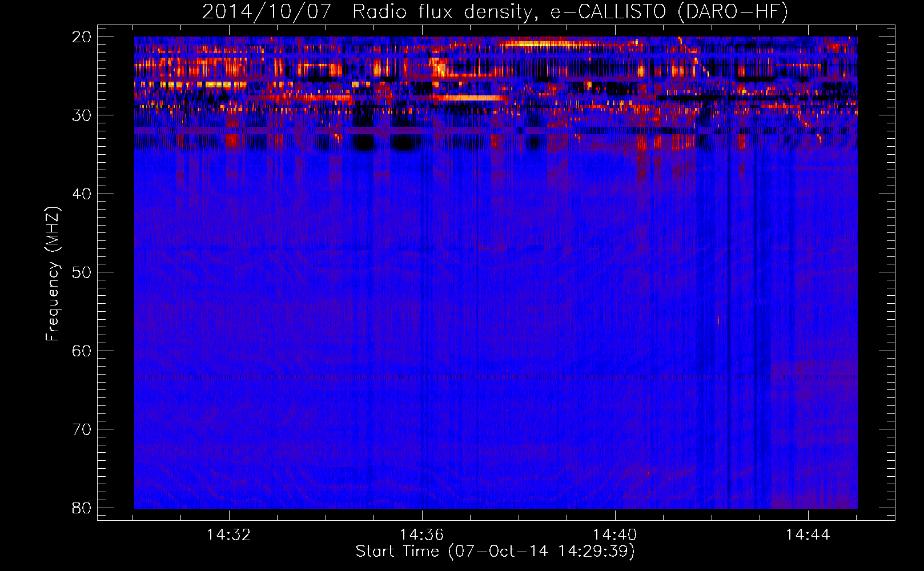The image size is (924, 571).
Task: Click the 14:44 time tick label
Action: [x=808, y=535]
